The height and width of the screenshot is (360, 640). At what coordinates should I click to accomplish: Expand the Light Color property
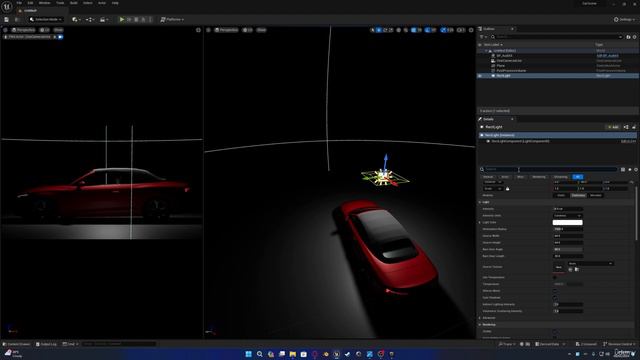[x=480, y=222]
